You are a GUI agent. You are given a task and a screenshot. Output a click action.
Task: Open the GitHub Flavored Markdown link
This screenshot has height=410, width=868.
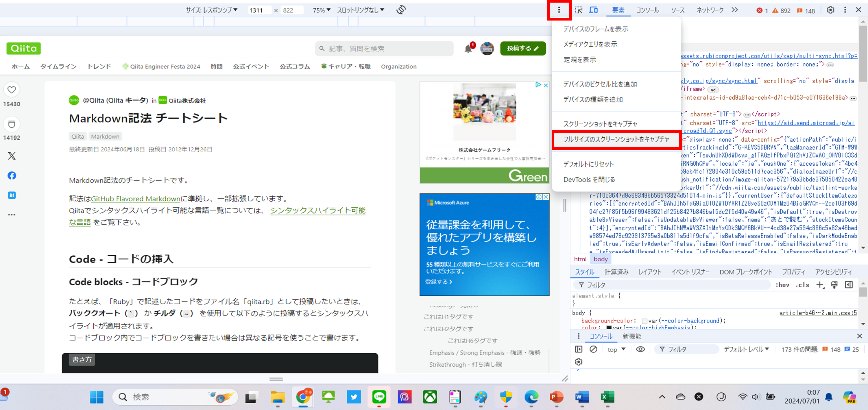[135, 199]
